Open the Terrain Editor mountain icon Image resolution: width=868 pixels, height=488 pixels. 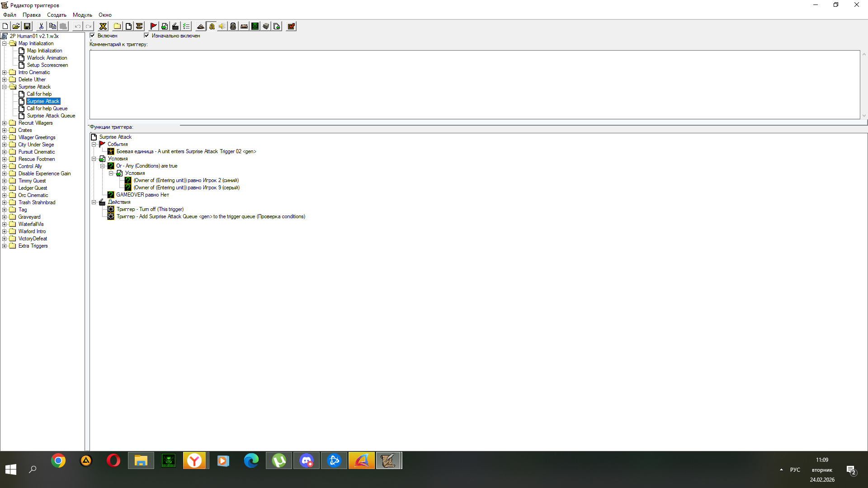[x=200, y=26]
